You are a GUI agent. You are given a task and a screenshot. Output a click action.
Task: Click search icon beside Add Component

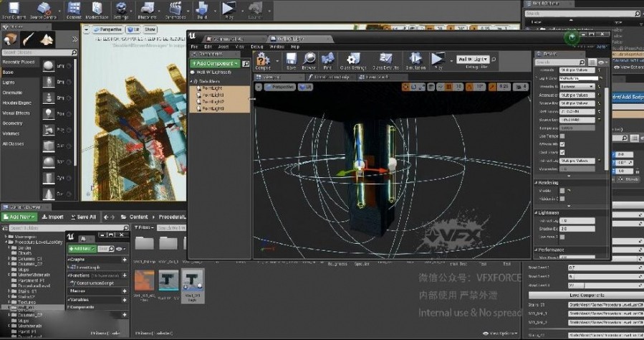[x=246, y=64]
